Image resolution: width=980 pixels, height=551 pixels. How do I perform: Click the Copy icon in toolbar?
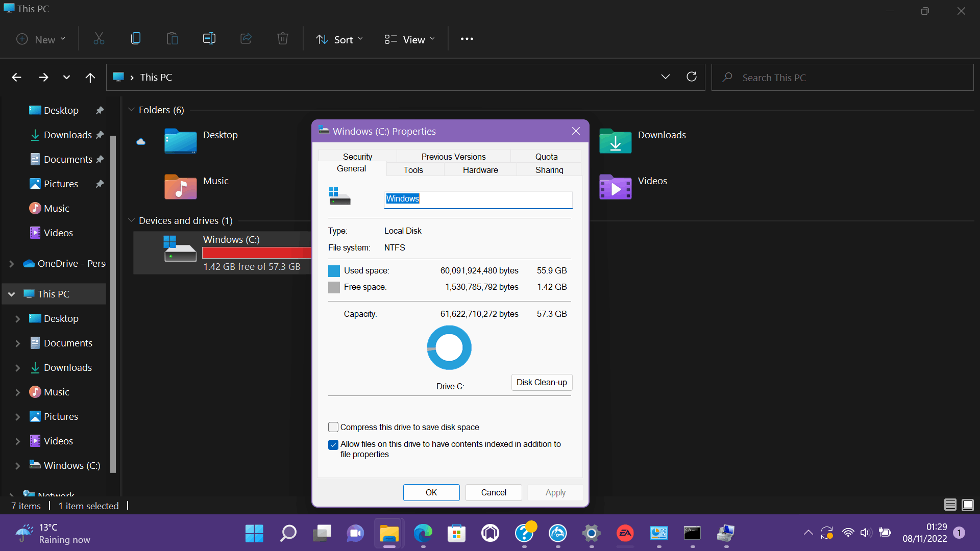click(x=136, y=39)
